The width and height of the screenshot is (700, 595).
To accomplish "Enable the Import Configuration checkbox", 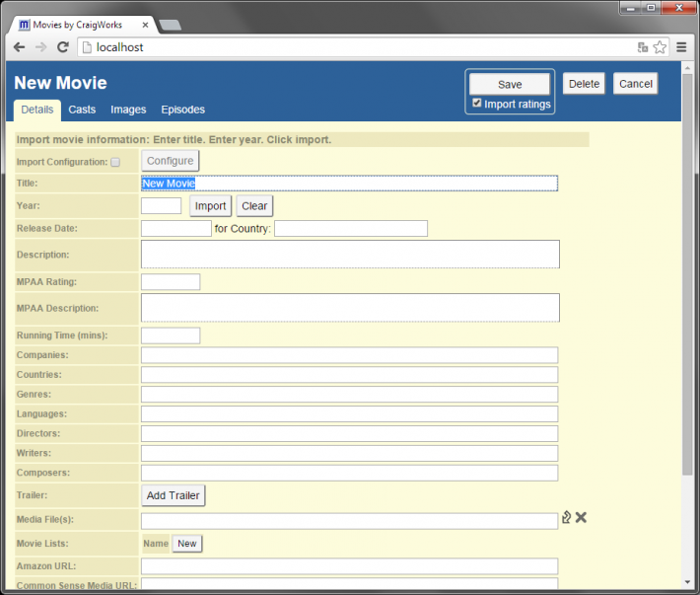I will [115, 162].
